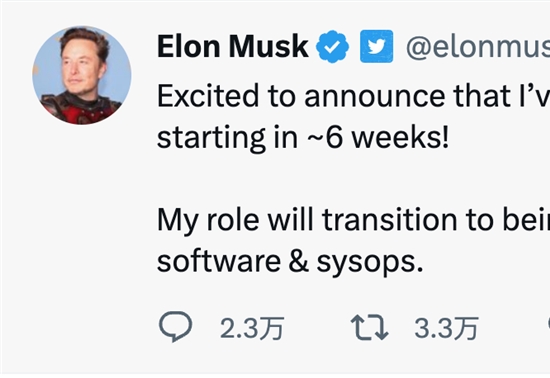Click the 3.3万 retweet count
Image resolution: width=550 pixels, height=378 pixels.
(x=446, y=328)
